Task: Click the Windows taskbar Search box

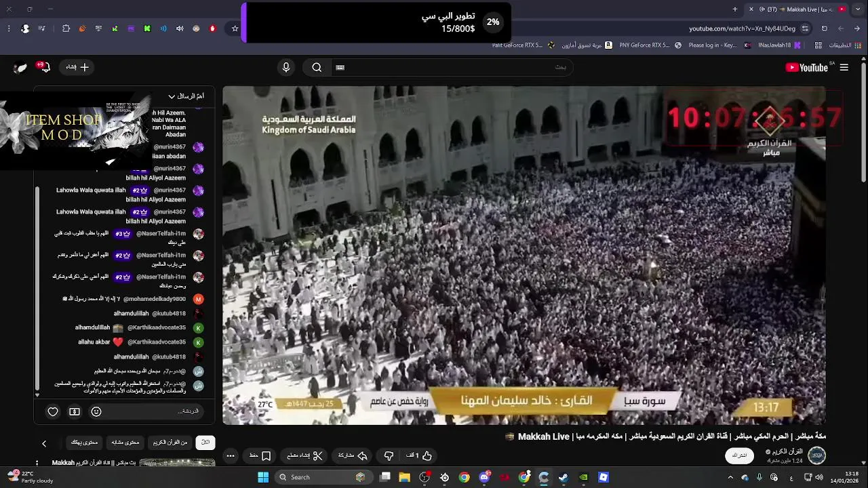Action: click(x=323, y=477)
